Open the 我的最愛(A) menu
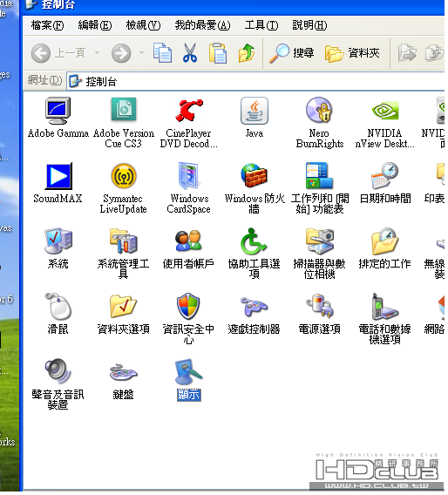Viewport: 448px width, 495px height. coord(202,25)
